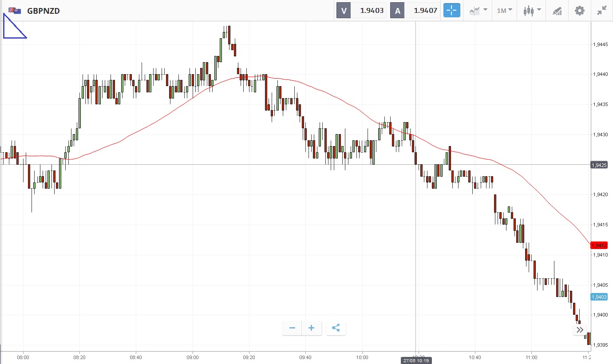Select the GBPNZD symbol name

[44, 11]
